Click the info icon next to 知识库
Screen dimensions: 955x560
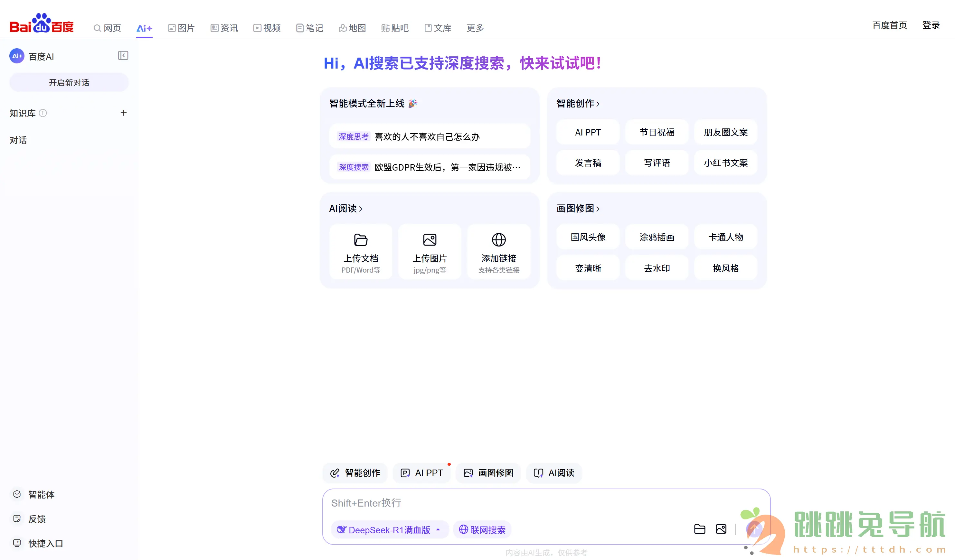pos(43,113)
